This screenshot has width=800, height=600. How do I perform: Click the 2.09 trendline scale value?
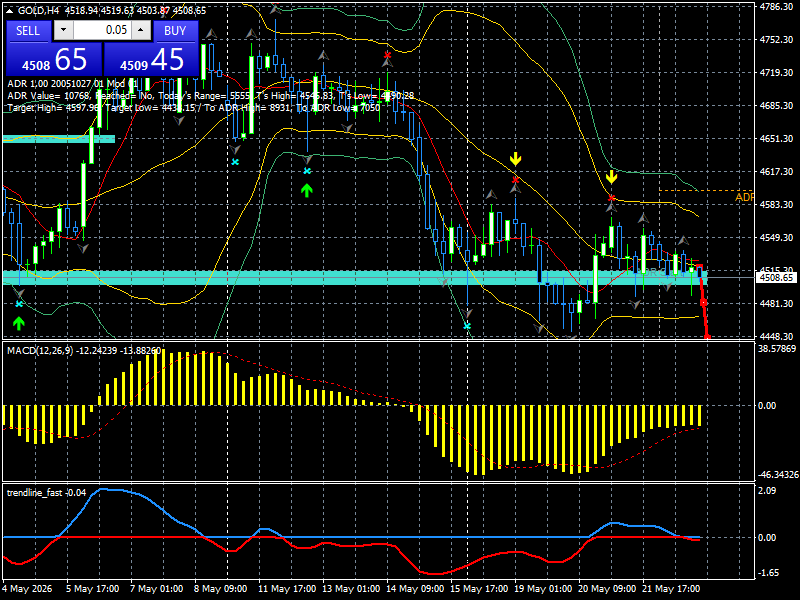coord(767,491)
